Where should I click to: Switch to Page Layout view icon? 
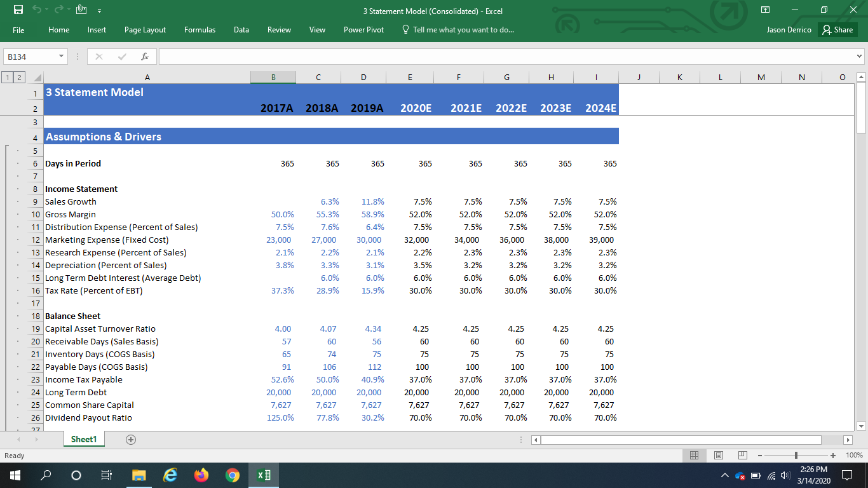point(719,456)
